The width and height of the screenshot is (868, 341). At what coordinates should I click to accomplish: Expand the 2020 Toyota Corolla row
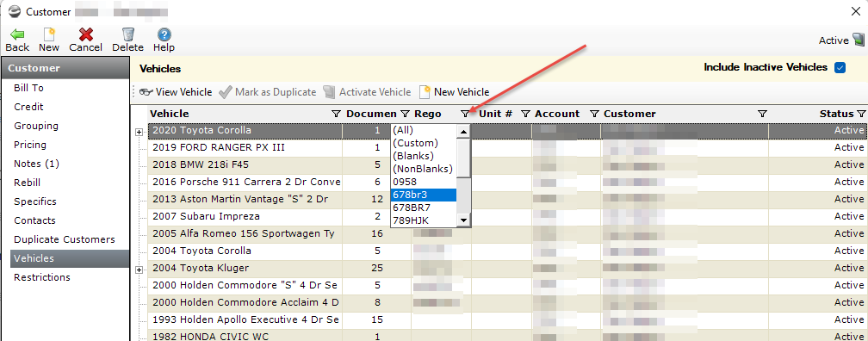139,132
